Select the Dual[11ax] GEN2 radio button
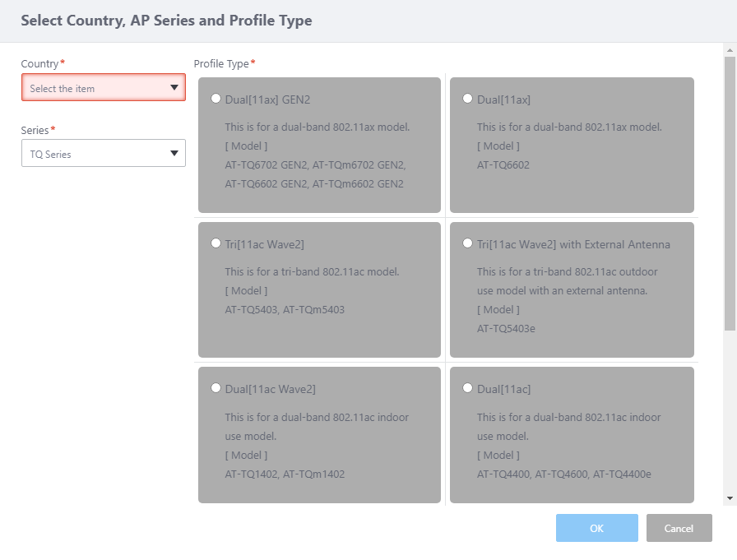Image resolution: width=737 pixels, height=560 pixels. [216, 100]
